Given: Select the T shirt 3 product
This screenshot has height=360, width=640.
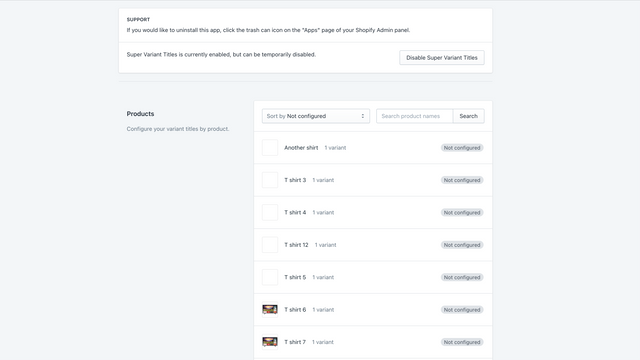Looking at the screenshot, I should (373, 180).
